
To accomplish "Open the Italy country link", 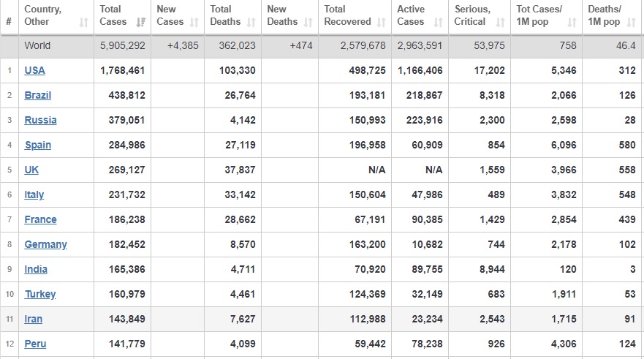I will [34, 194].
